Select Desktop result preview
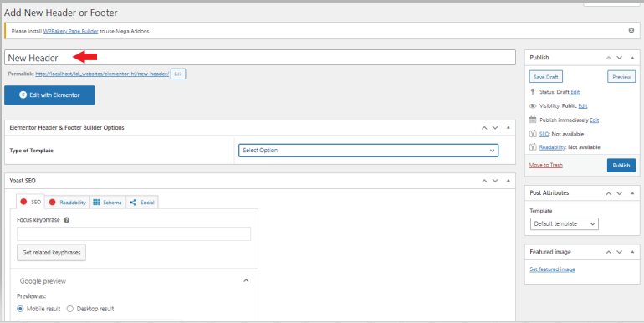Viewport: 644px width, 323px height. [x=69, y=309]
